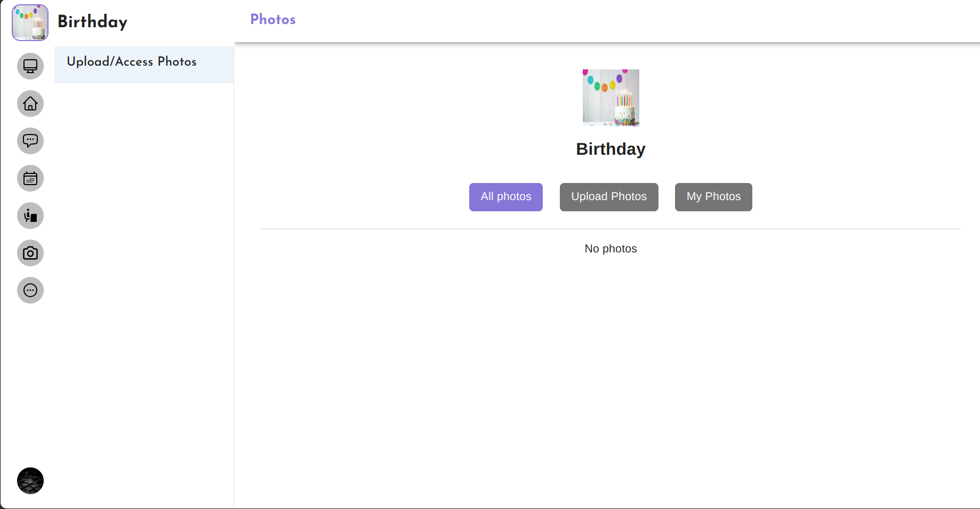This screenshot has height=509, width=980.
Task: Open the info person sidebar icon
Action: click(x=30, y=216)
